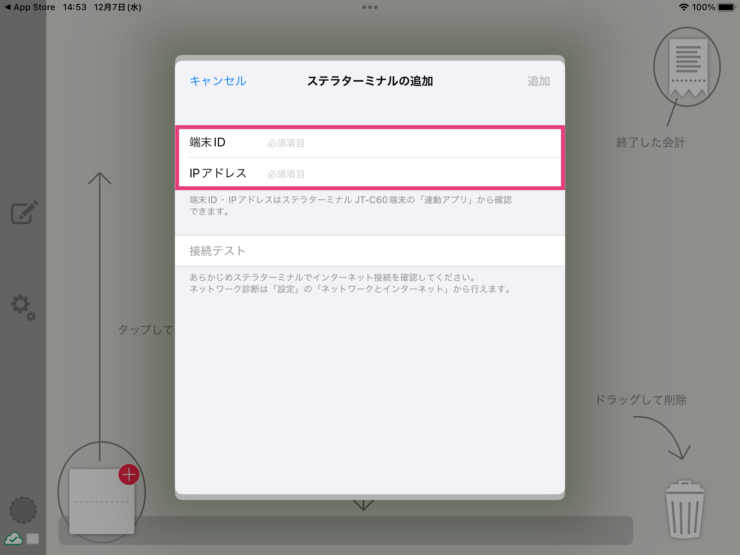Image resolution: width=740 pixels, height=555 pixels.
Task: Tap the dark dotted circle icon in the sidebar
Action: click(x=23, y=510)
